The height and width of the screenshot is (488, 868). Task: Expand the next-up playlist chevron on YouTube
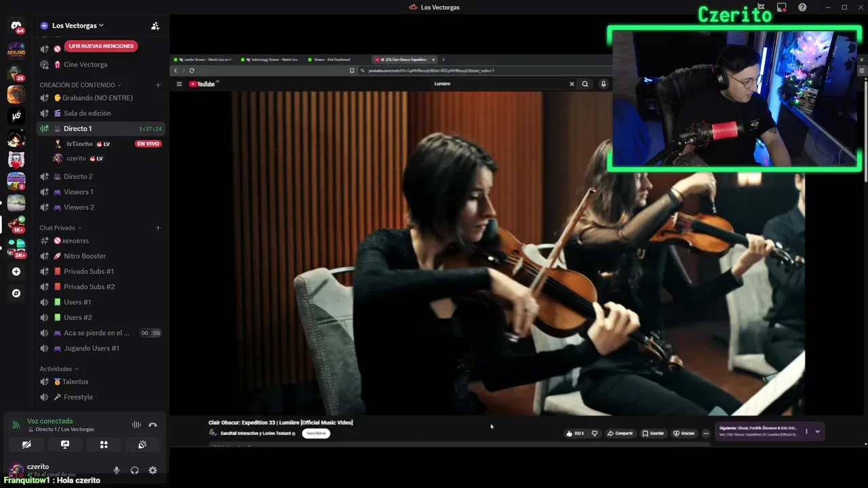click(817, 431)
